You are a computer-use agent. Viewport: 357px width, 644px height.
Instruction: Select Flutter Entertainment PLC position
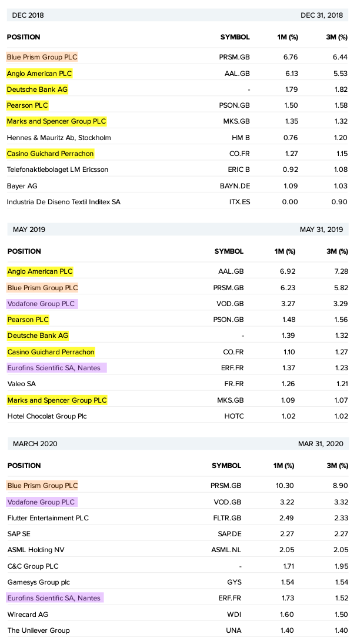coord(48,518)
